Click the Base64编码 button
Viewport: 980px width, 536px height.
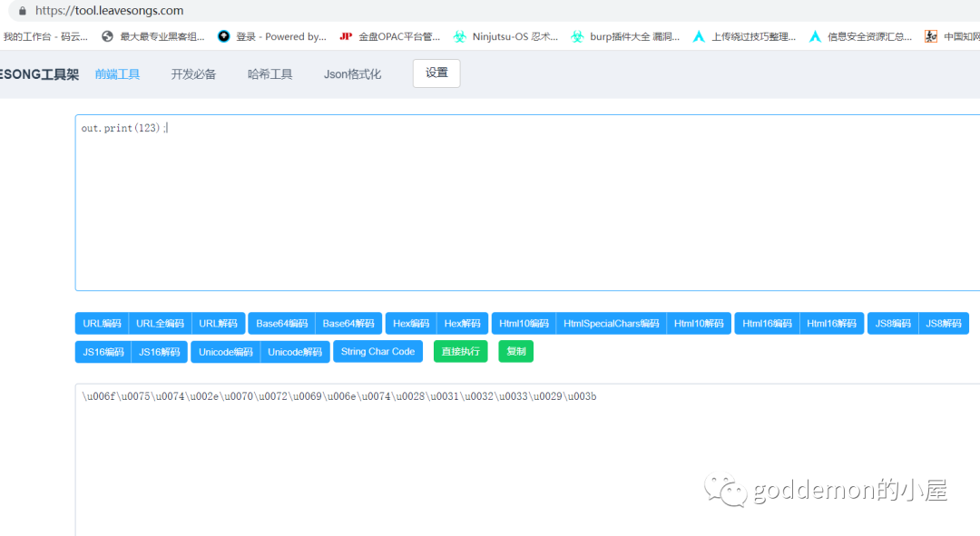[282, 324]
